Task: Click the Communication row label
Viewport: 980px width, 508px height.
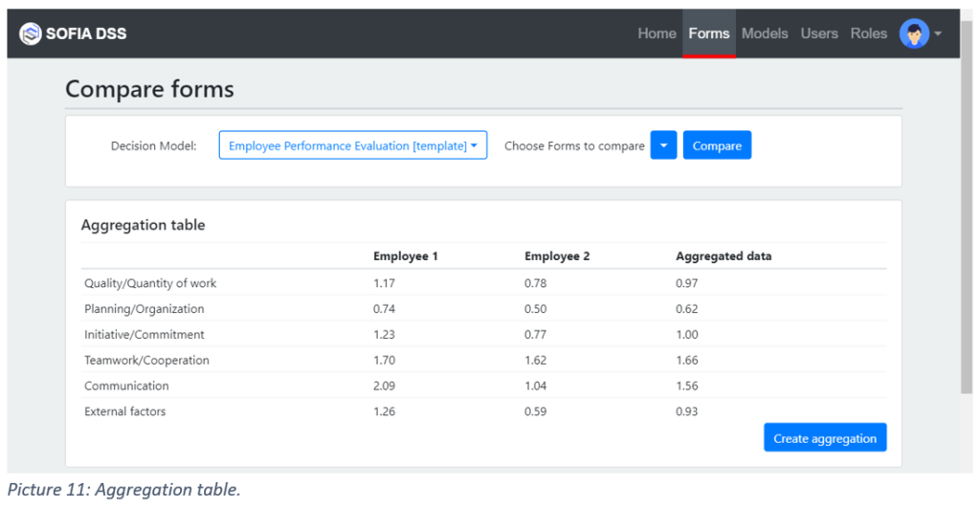Action: click(126, 386)
